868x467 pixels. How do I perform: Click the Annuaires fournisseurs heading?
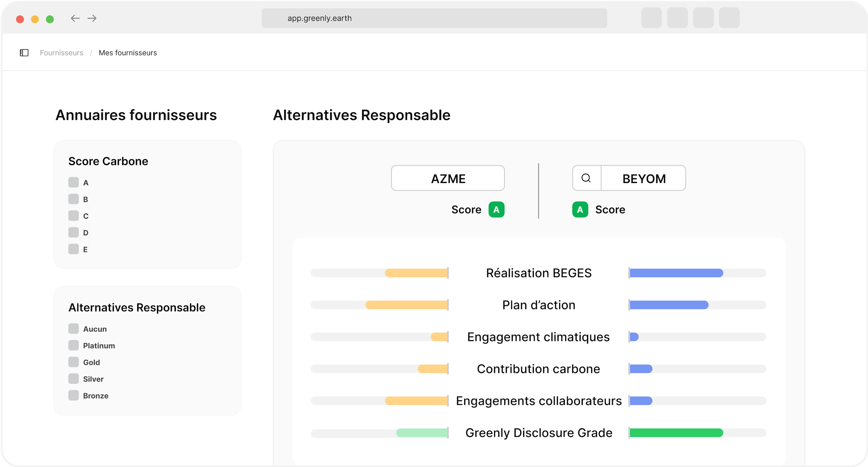pos(136,115)
